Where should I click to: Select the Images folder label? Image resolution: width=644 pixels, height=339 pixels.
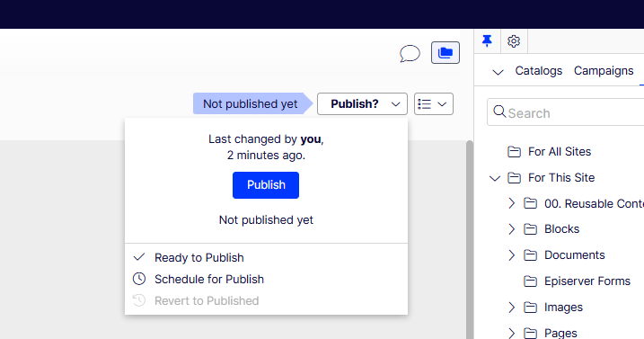pos(563,308)
